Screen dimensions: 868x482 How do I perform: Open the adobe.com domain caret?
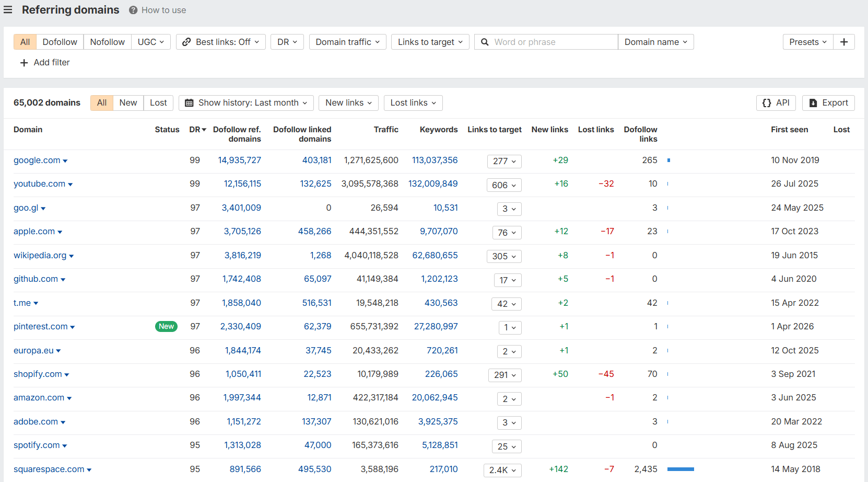pyautogui.click(x=63, y=422)
